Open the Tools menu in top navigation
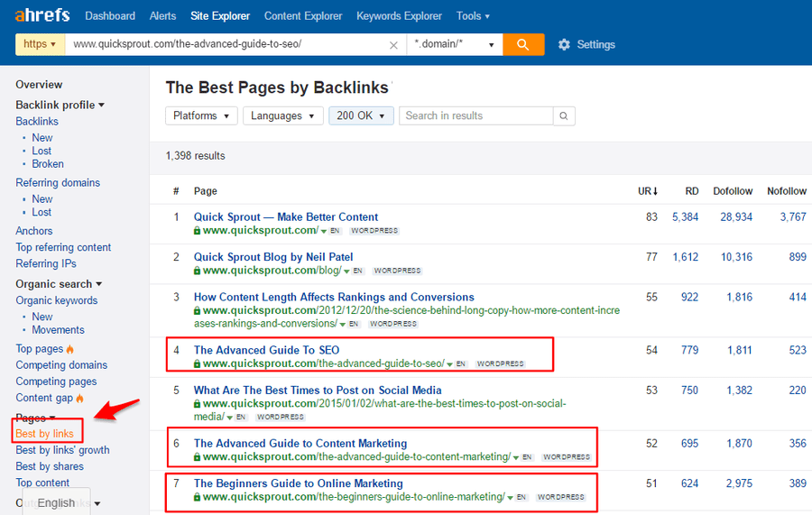812x515 pixels. click(473, 15)
